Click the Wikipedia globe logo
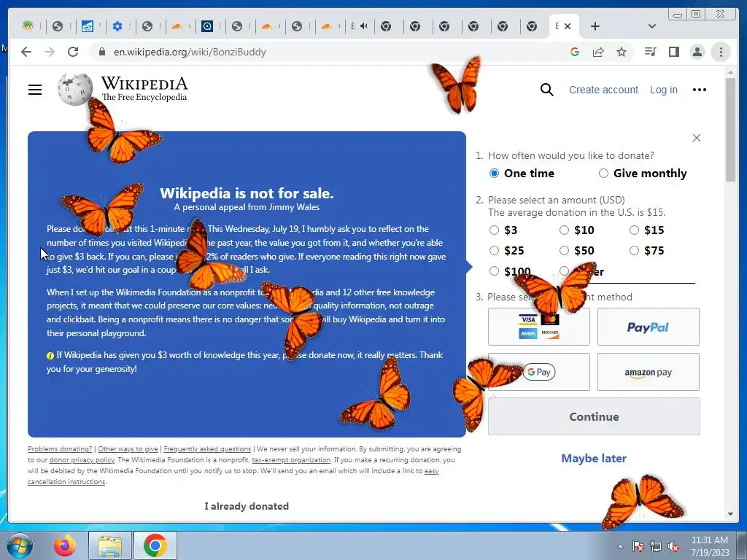The width and height of the screenshot is (747, 560). (x=75, y=90)
